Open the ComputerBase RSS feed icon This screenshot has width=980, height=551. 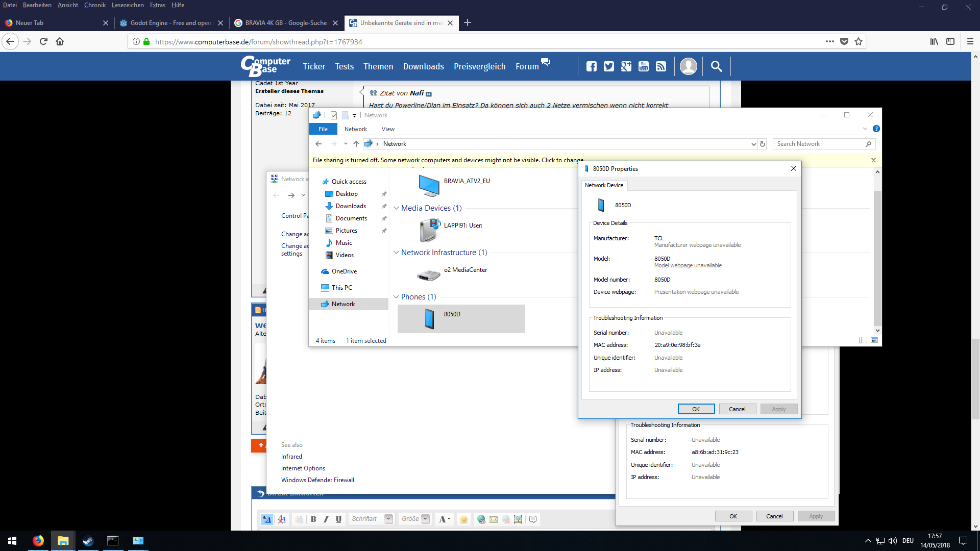tap(661, 66)
